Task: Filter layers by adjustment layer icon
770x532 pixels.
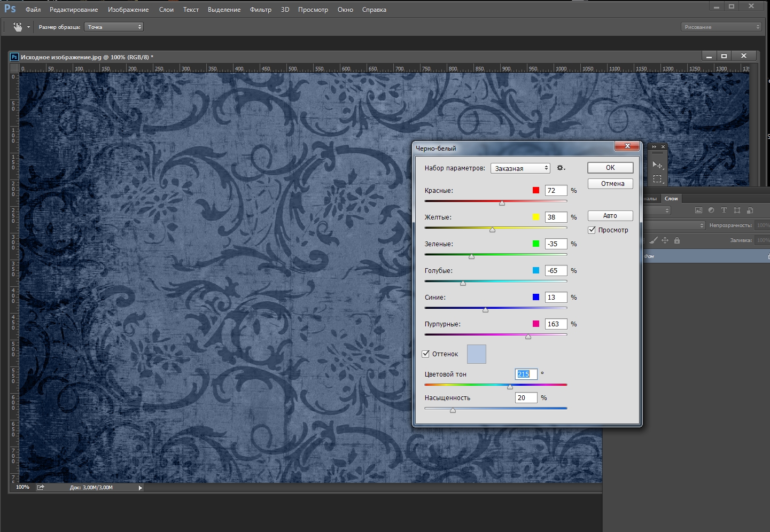Action: [x=711, y=210]
